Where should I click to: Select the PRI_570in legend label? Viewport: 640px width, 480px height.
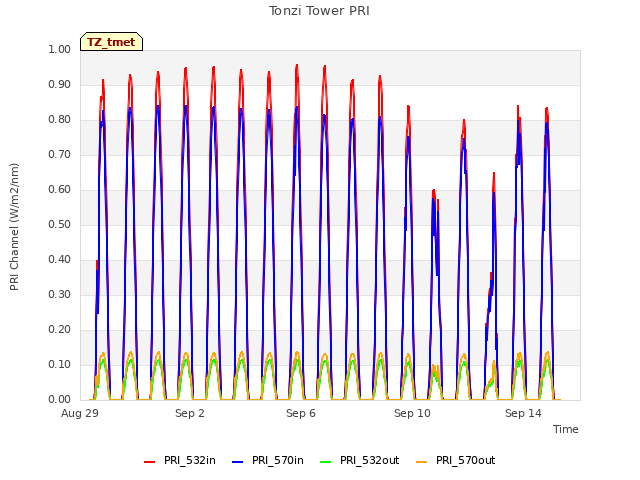(x=278, y=460)
